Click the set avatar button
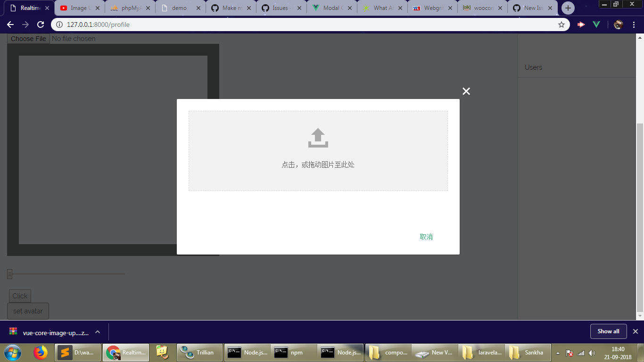Screen dimensions: 644x362 pos(28,311)
